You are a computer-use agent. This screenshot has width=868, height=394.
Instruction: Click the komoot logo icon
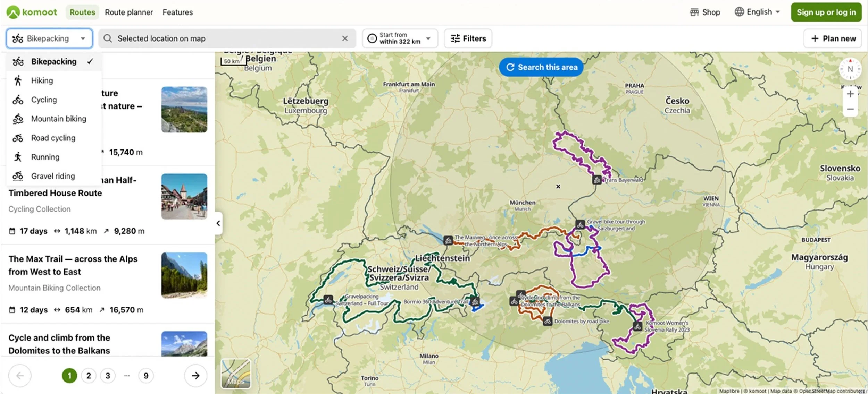tap(13, 12)
